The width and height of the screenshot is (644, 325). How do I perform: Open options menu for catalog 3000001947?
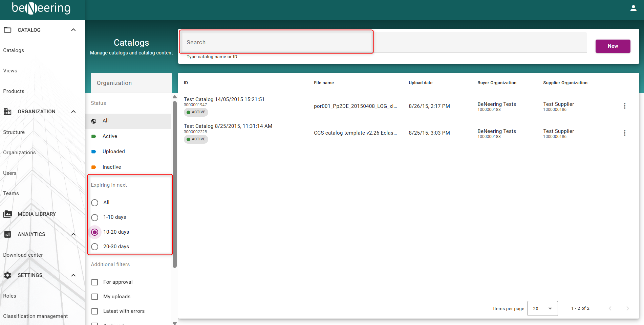(624, 106)
